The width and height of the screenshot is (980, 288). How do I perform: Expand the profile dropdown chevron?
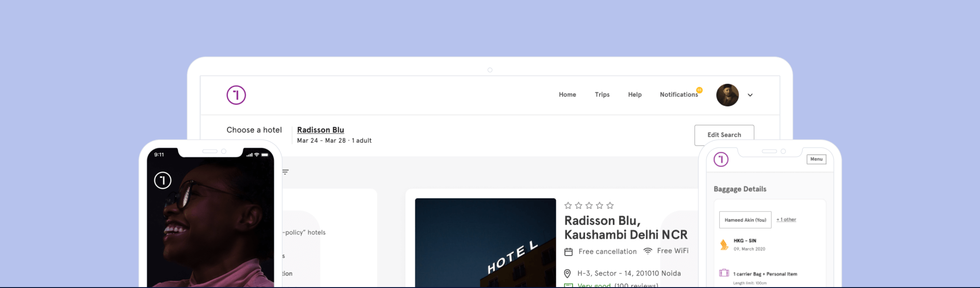coord(750,95)
